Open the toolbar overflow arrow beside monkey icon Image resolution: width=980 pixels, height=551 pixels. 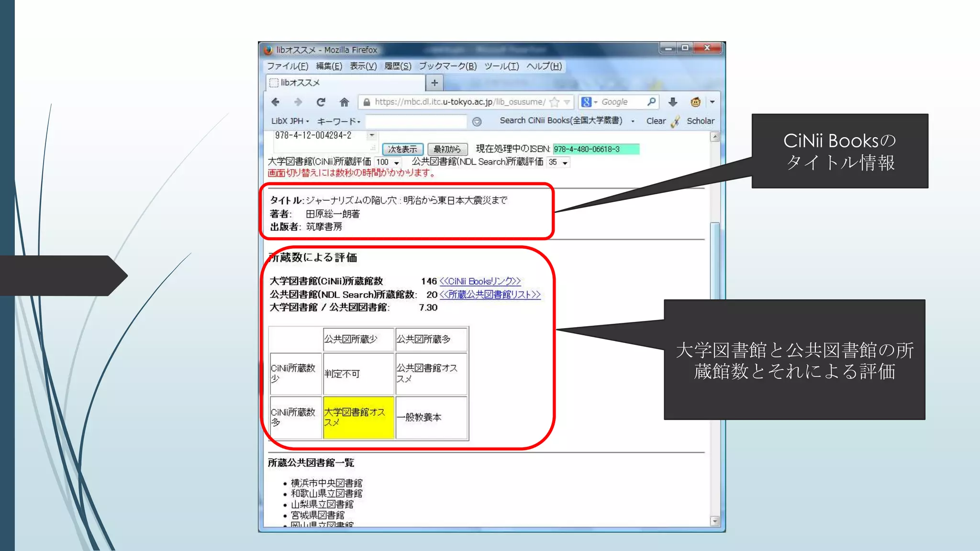(712, 102)
